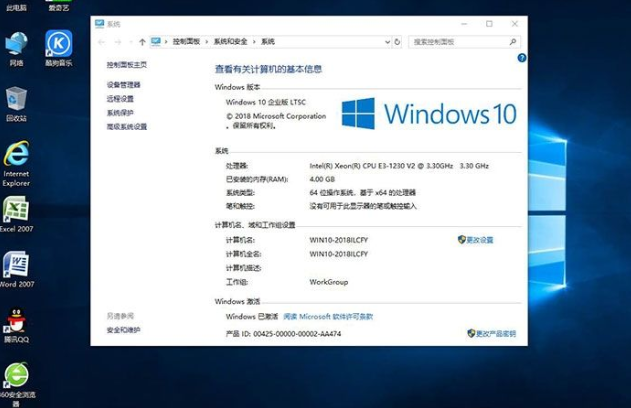Click 更改设置 next to computer name
631x408 pixels.
(476, 240)
